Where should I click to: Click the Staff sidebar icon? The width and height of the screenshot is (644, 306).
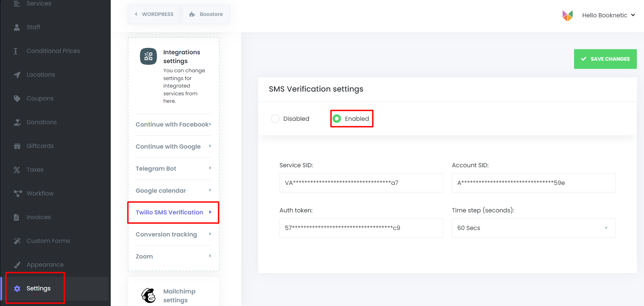coord(17,27)
